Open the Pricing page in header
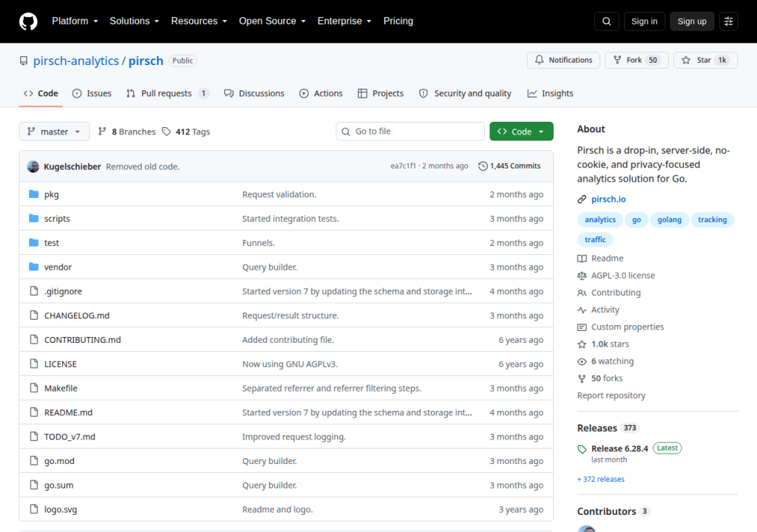 coord(398,21)
